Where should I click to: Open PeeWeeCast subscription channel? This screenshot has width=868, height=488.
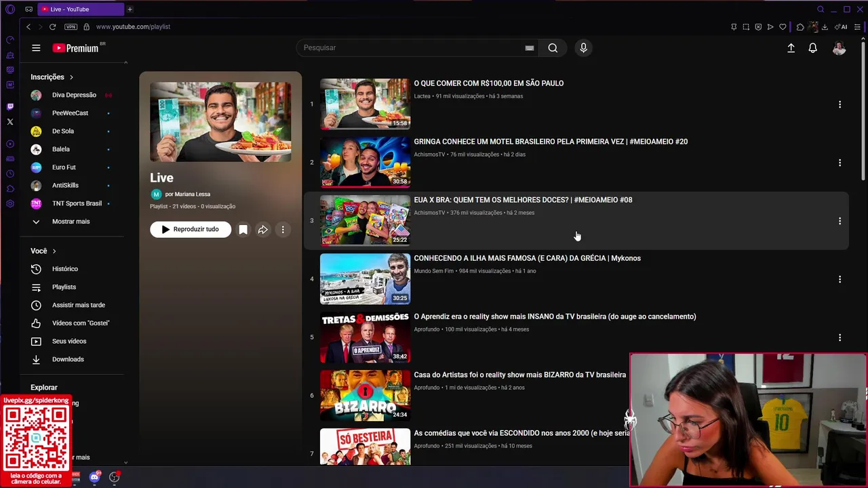click(71, 113)
